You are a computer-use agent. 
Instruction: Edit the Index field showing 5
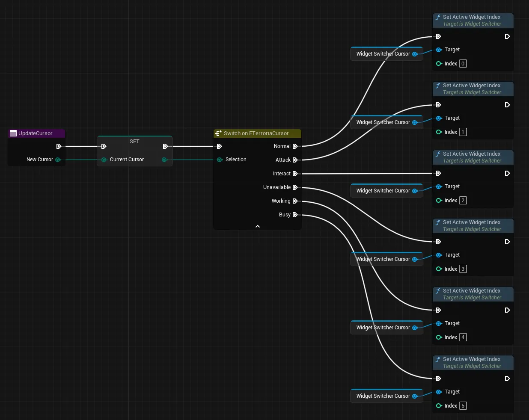[463, 406]
